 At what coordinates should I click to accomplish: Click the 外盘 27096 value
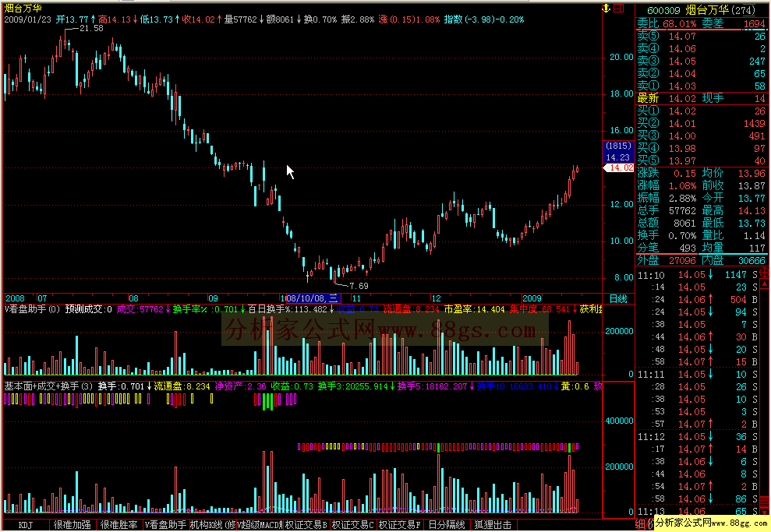[682, 260]
